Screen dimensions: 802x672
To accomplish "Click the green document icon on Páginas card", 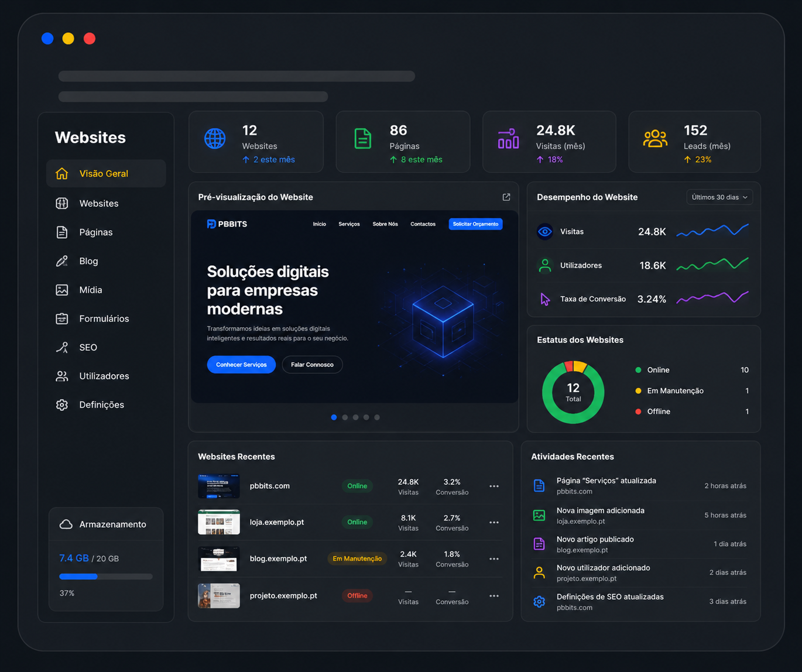I will 363,139.
